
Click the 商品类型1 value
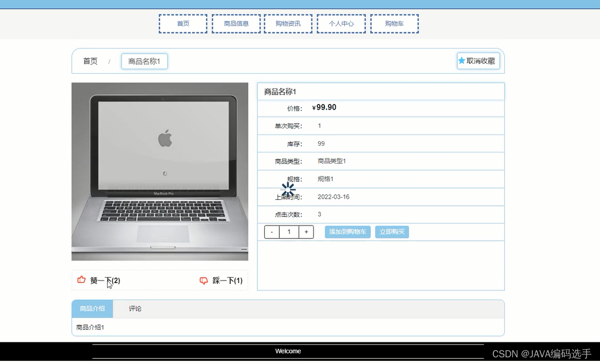coord(332,161)
